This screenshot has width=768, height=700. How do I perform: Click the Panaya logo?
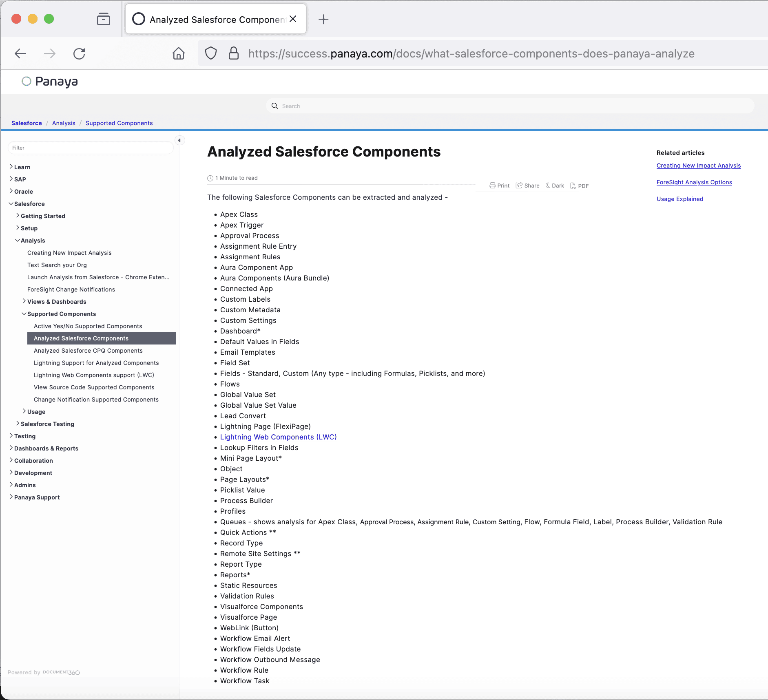[50, 82]
